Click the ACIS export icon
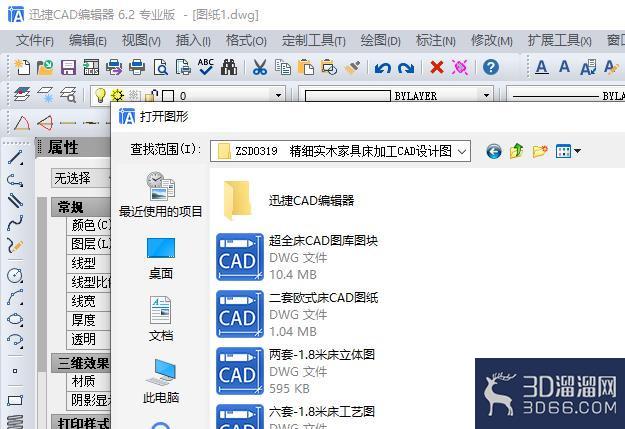 click(x=91, y=67)
